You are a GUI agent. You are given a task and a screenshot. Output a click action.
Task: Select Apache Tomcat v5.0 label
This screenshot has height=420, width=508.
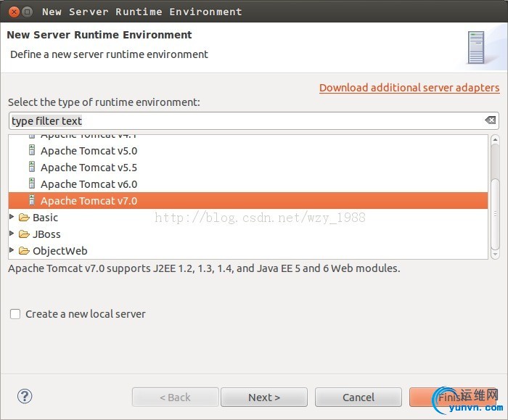tap(89, 151)
